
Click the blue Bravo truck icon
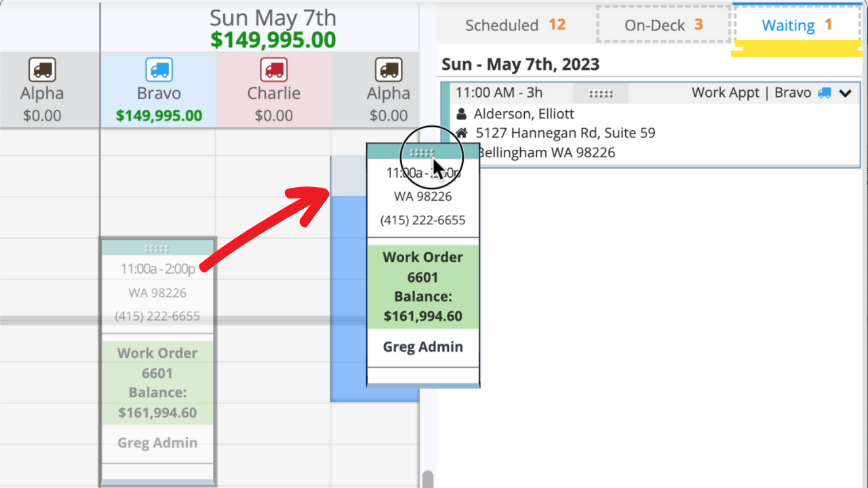click(x=159, y=70)
